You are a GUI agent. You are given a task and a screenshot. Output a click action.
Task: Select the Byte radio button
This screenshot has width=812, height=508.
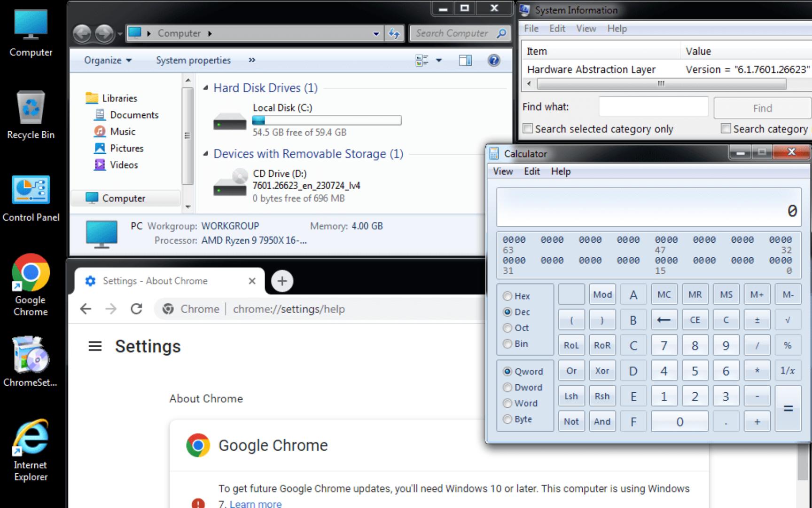(507, 419)
